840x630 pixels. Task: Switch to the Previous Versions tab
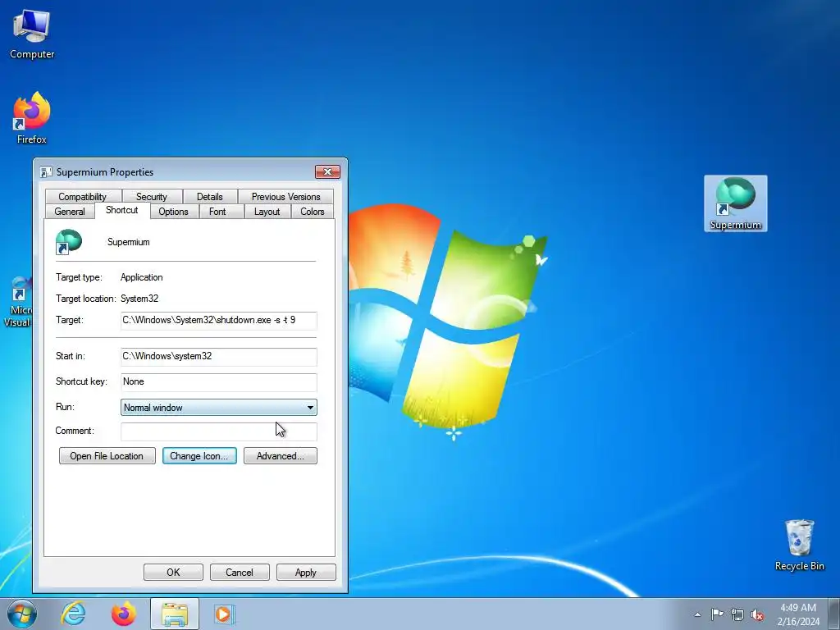tap(285, 197)
